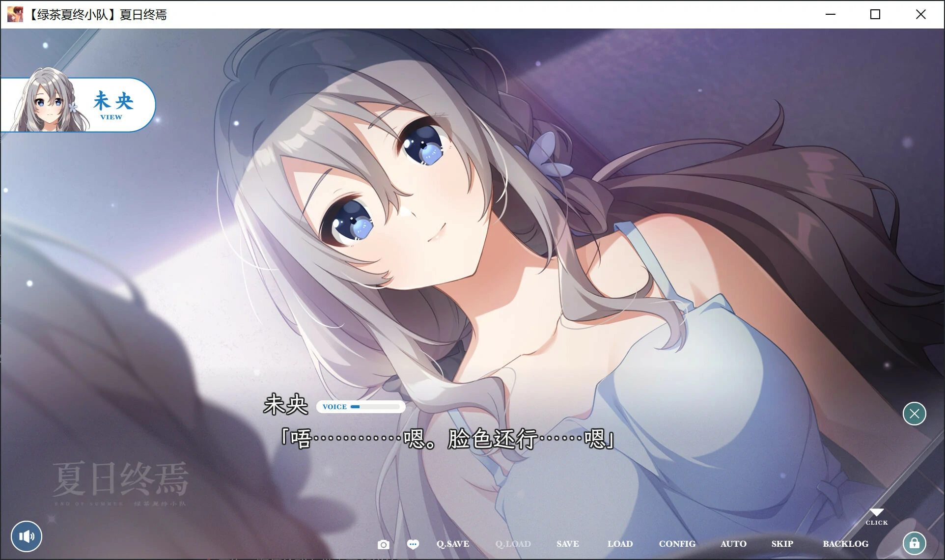This screenshot has width=945, height=560.
Task: Click the 未央 VIEW label
Action: (113, 105)
